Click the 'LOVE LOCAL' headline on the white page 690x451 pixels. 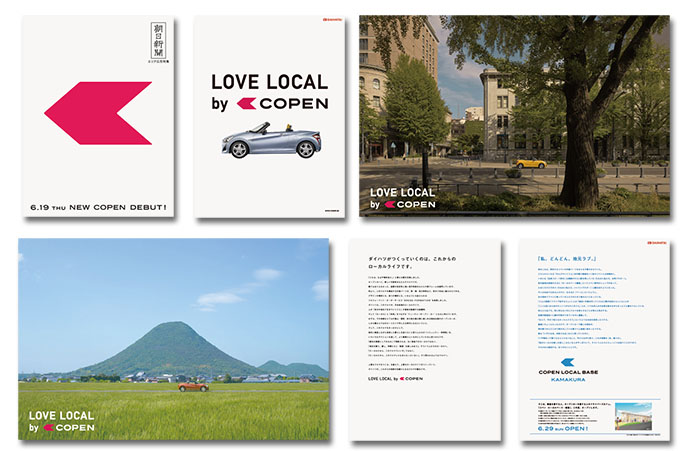point(269,82)
